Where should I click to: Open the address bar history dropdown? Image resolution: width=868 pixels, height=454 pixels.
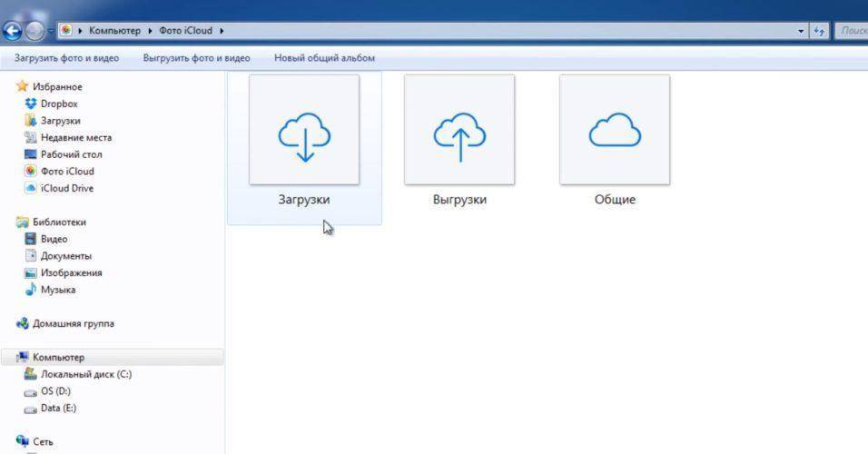[800, 31]
